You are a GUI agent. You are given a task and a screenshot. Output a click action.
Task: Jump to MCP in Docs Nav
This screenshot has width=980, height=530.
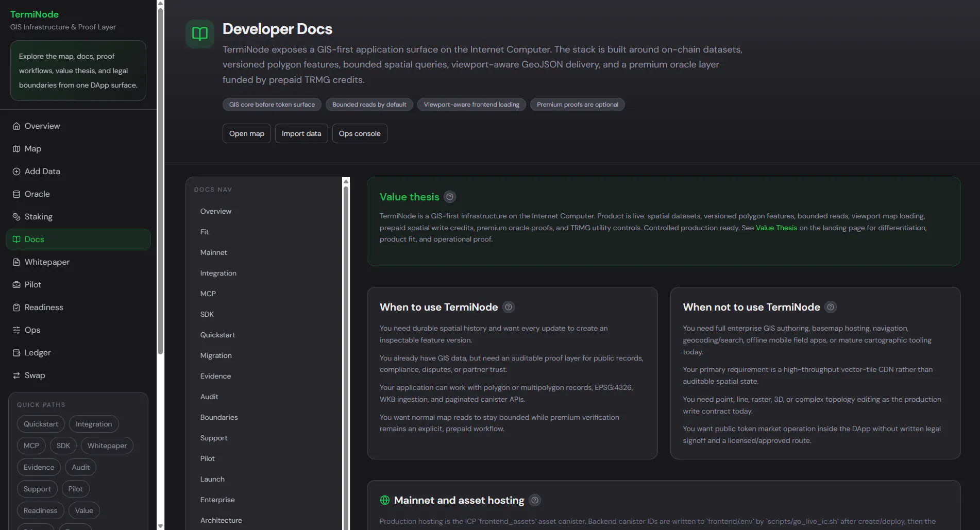(264, 294)
